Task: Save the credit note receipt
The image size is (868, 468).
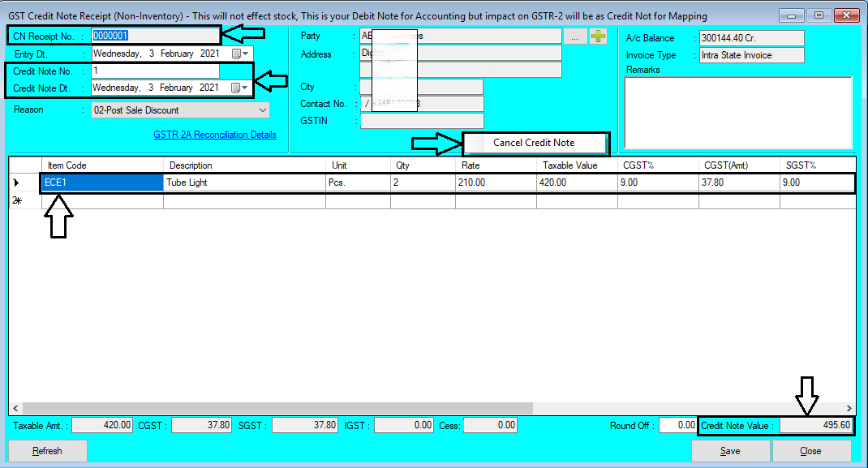Action: [729, 450]
